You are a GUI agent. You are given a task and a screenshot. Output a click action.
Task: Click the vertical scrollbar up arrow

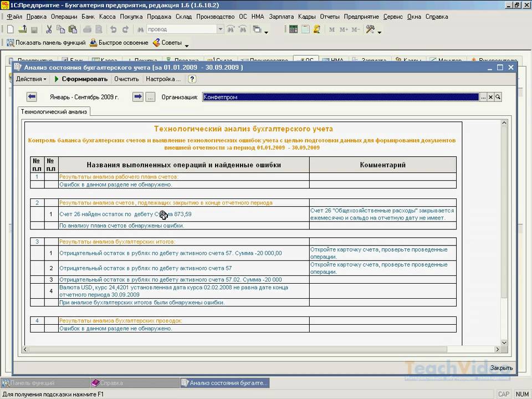coord(504,123)
